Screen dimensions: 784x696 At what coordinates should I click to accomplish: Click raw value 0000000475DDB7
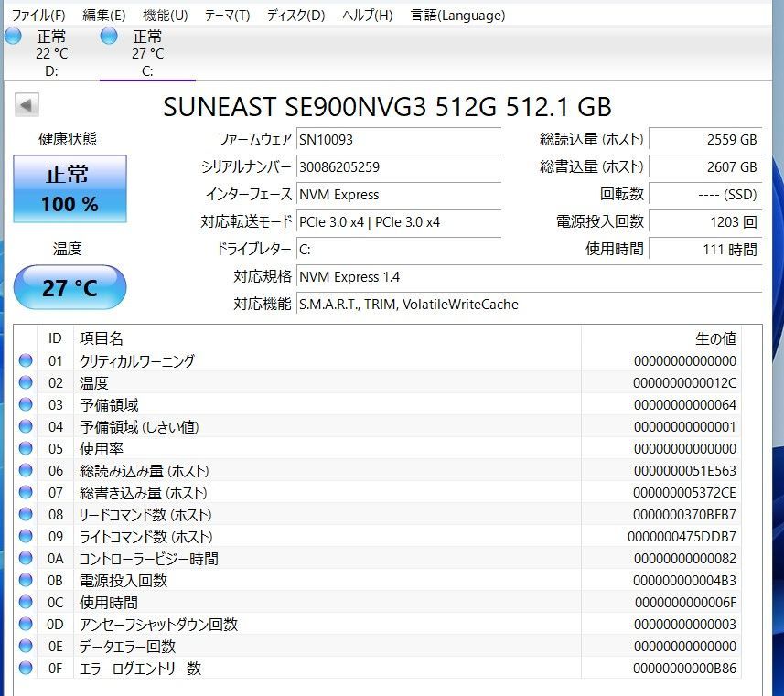(x=682, y=537)
